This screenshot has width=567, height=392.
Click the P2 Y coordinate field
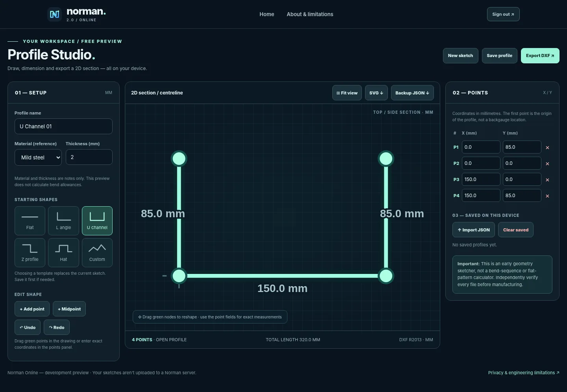[522, 163]
